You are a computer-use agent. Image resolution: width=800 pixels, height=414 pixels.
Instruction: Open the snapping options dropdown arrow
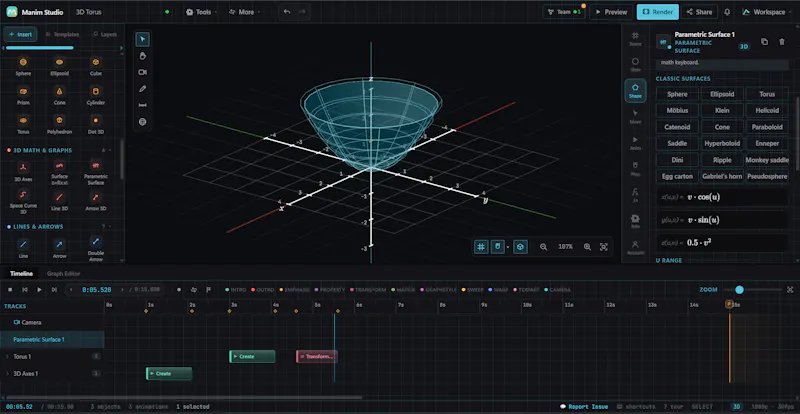pyautogui.click(x=508, y=247)
